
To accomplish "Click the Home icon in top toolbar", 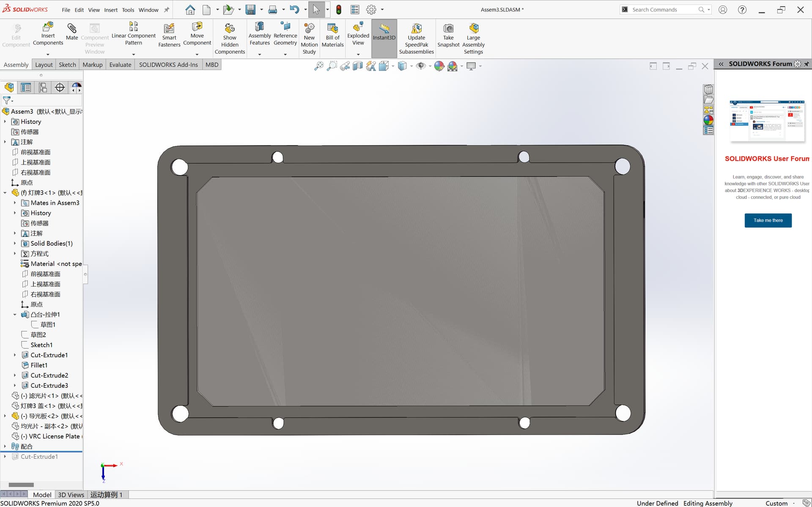I will click(x=190, y=10).
